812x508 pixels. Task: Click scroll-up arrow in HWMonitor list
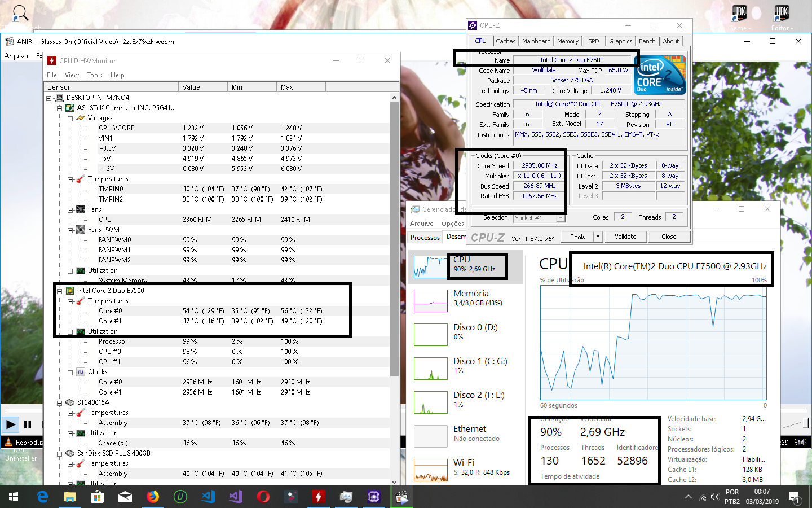pyautogui.click(x=394, y=98)
